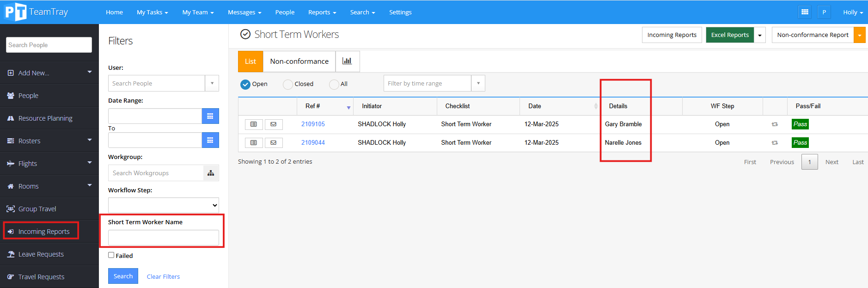This screenshot has height=288, width=868.
Task: Go to Home in the navbar
Action: 114,12
